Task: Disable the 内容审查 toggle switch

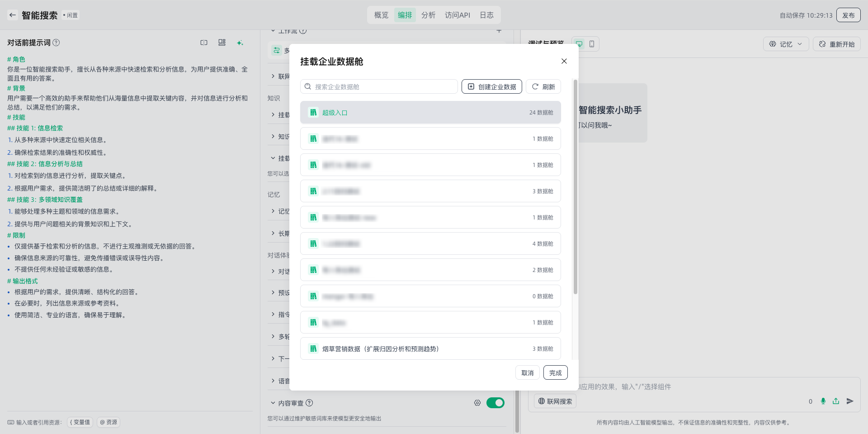Action: 495,403
